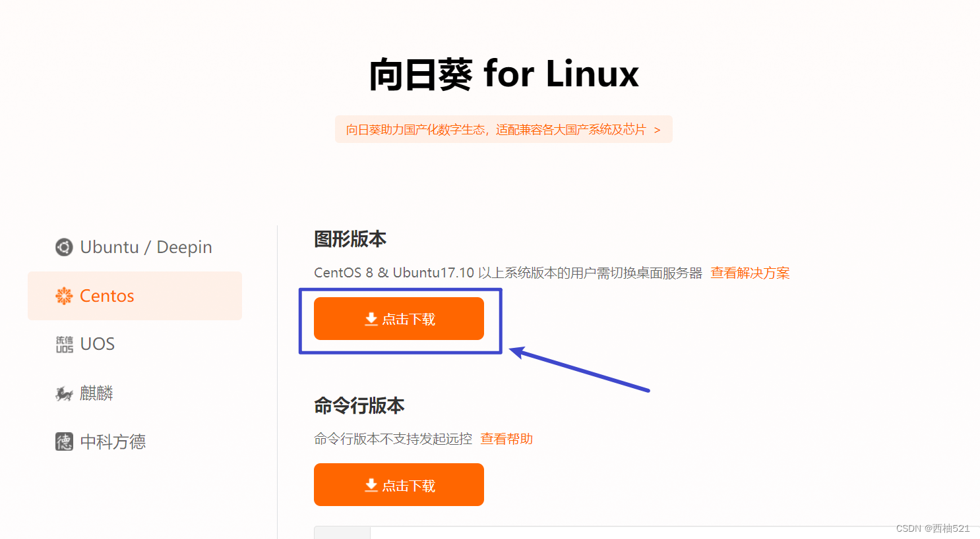Open the 查看解决方案 link
Image resolution: width=980 pixels, height=539 pixels.
[750, 273]
